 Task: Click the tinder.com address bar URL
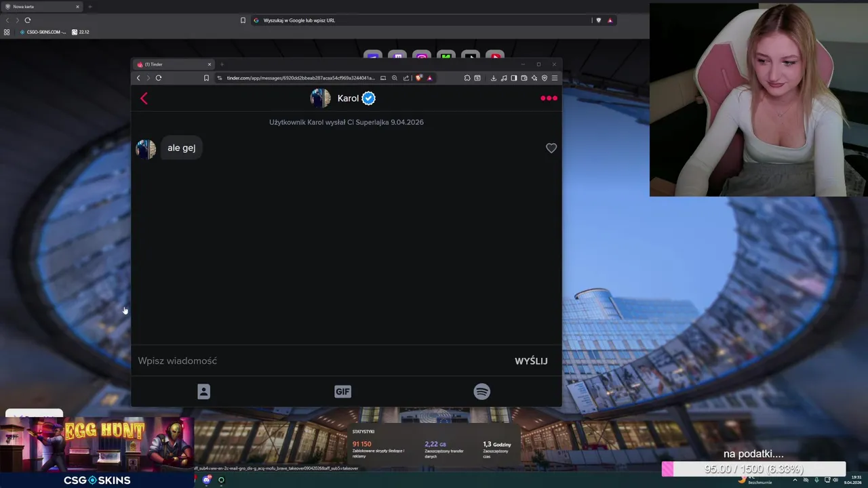point(300,78)
